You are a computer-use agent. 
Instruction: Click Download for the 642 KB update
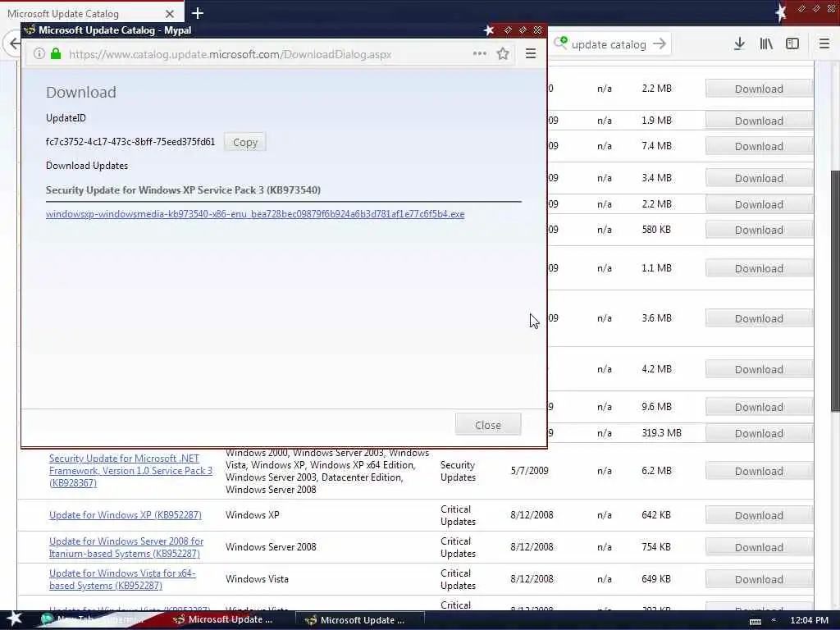[x=759, y=515]
